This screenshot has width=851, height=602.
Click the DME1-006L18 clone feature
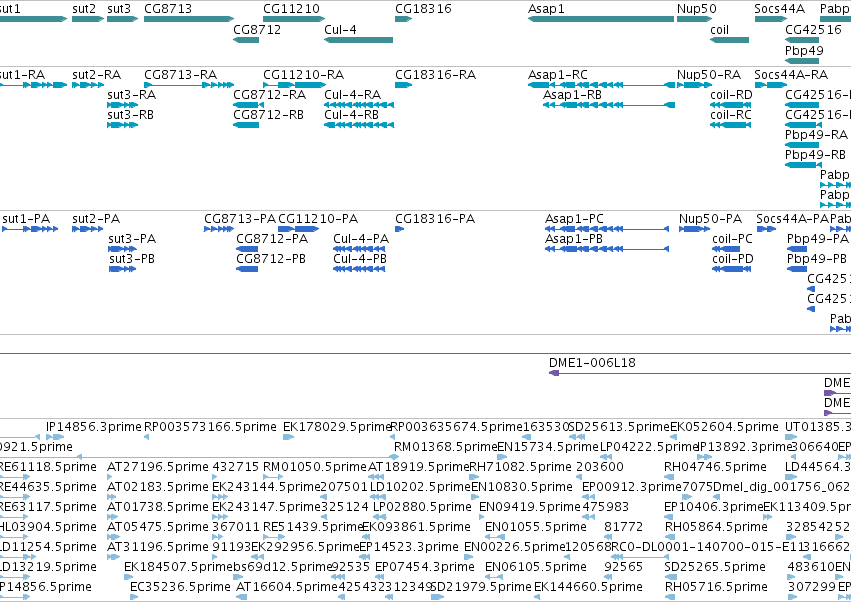pyautogui.click(x=700, y=373)
